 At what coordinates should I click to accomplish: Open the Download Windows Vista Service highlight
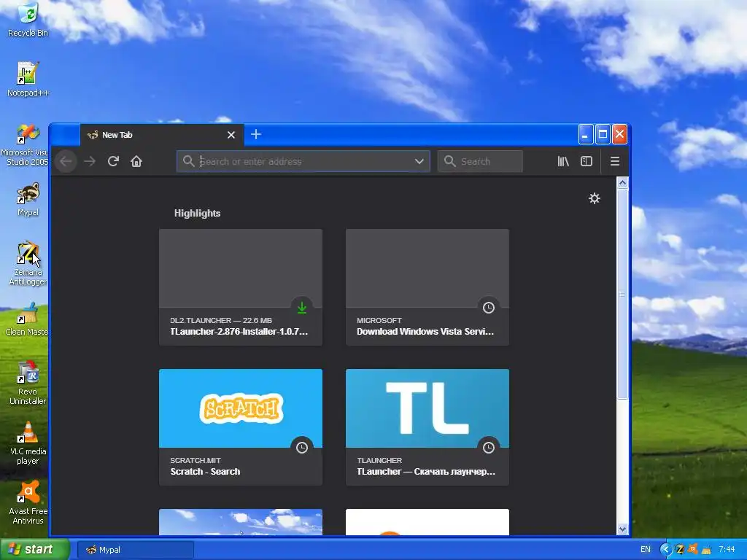click(x=427, y=287)
